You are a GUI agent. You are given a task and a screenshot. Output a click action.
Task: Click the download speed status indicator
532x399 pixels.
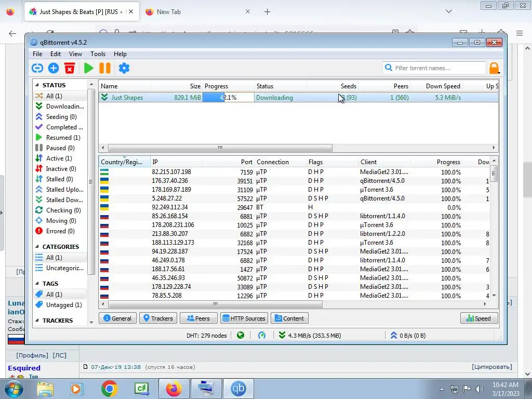310,336
